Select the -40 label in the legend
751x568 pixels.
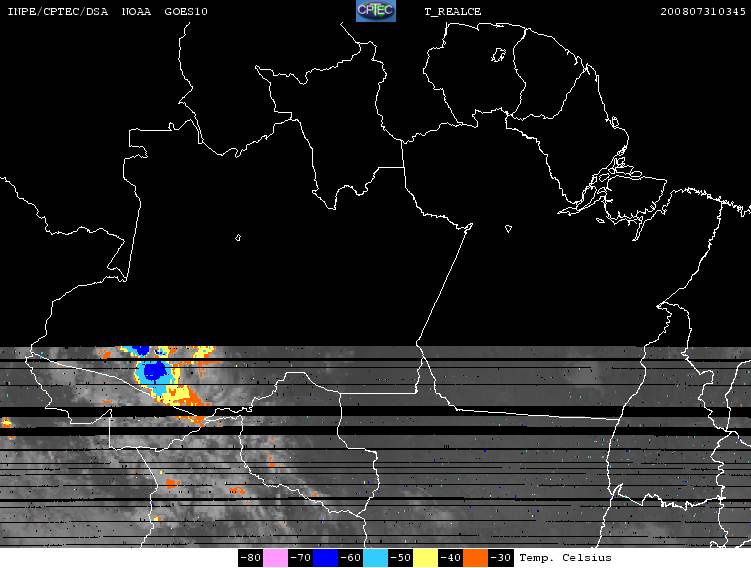[450, 558]
